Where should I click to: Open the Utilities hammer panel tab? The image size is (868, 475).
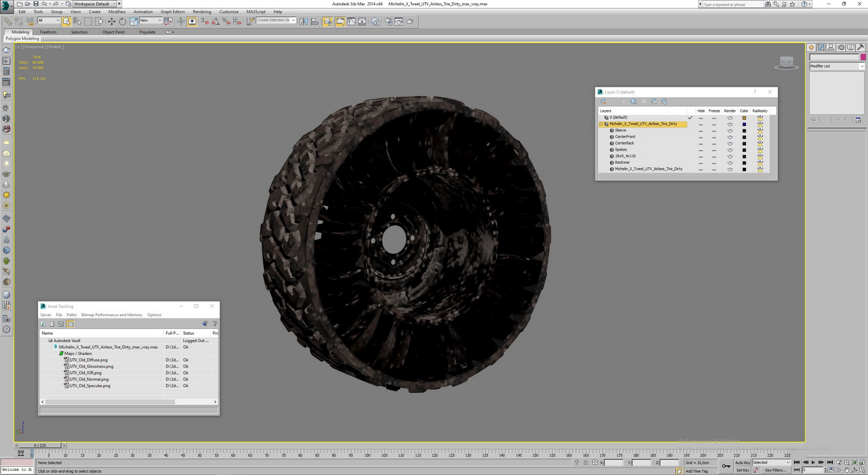pyautogui.click(x=860, y=47)
